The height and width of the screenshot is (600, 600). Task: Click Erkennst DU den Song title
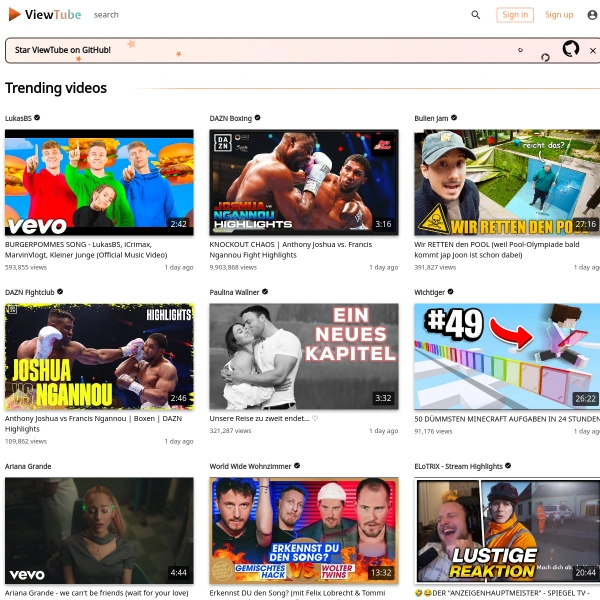(297, 593)
